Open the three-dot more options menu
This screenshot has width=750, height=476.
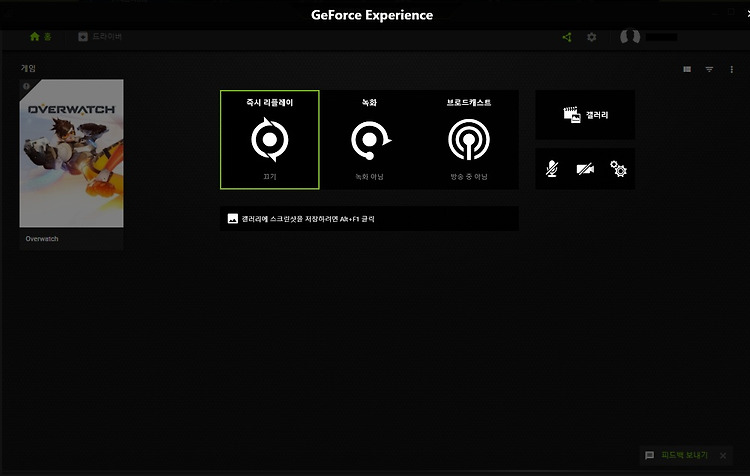[x=731, y=69]
